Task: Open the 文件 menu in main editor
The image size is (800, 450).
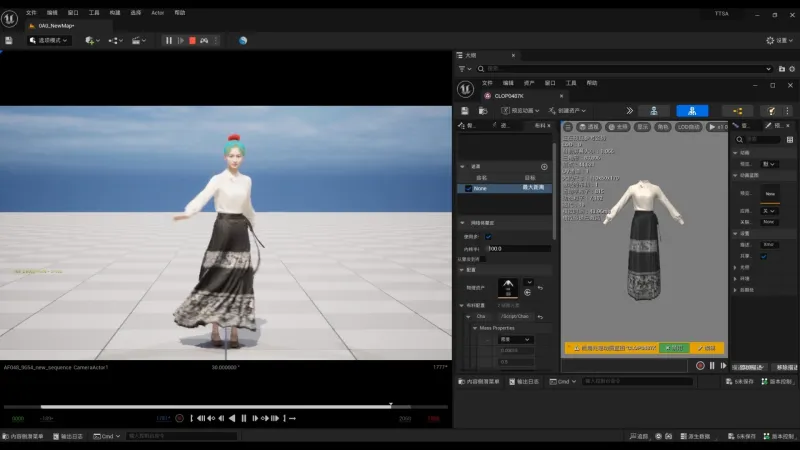Action: [31, 13]
